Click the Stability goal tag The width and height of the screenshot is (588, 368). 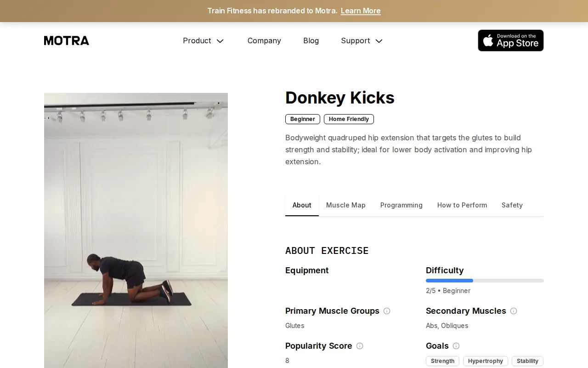tap(527, 361)
